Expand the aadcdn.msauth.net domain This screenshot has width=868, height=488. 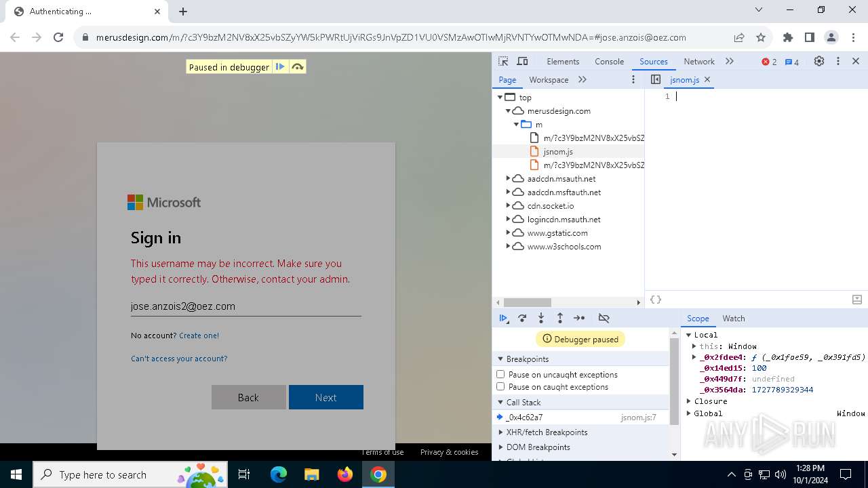tap(508, 178)
